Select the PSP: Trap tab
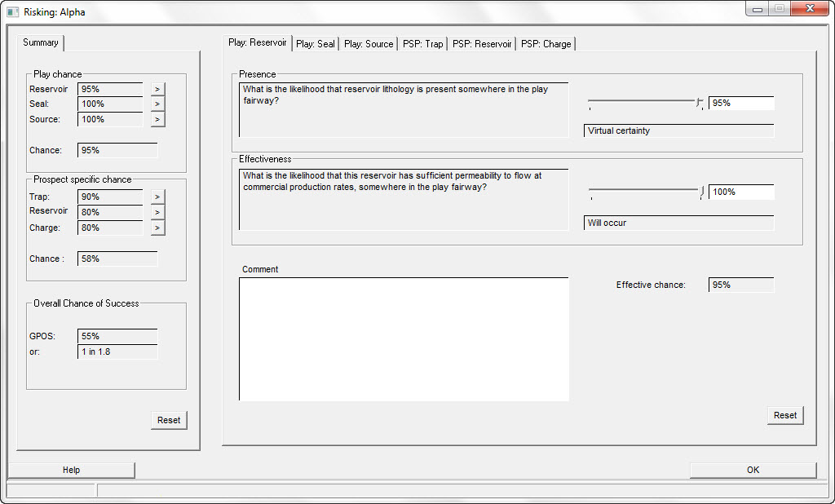This screenshot has width=835, height=504. coord(422,44)
